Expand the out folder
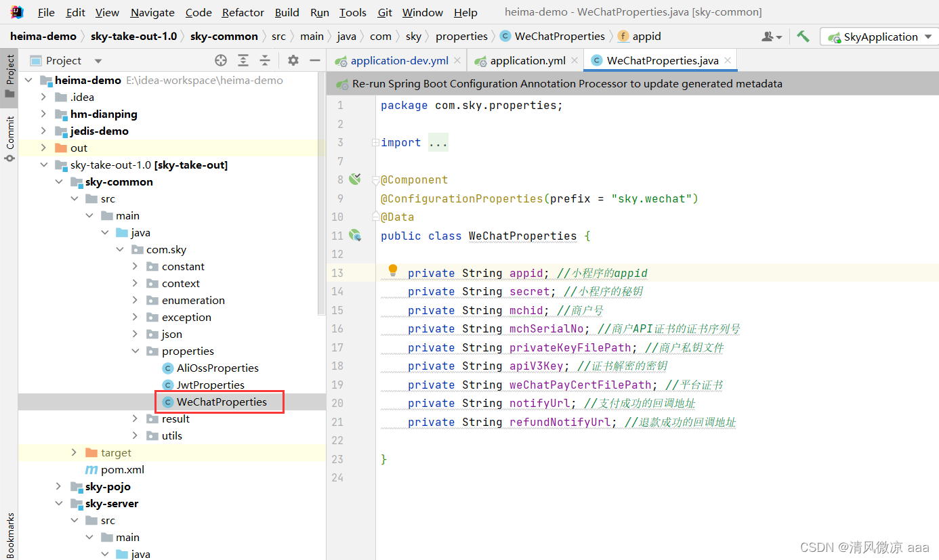 tap(43, 148)
